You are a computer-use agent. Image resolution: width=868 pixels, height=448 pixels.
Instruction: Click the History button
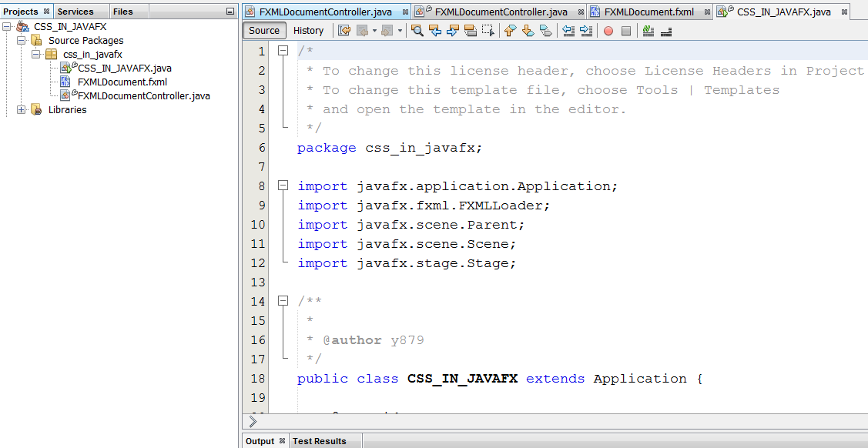309,30
